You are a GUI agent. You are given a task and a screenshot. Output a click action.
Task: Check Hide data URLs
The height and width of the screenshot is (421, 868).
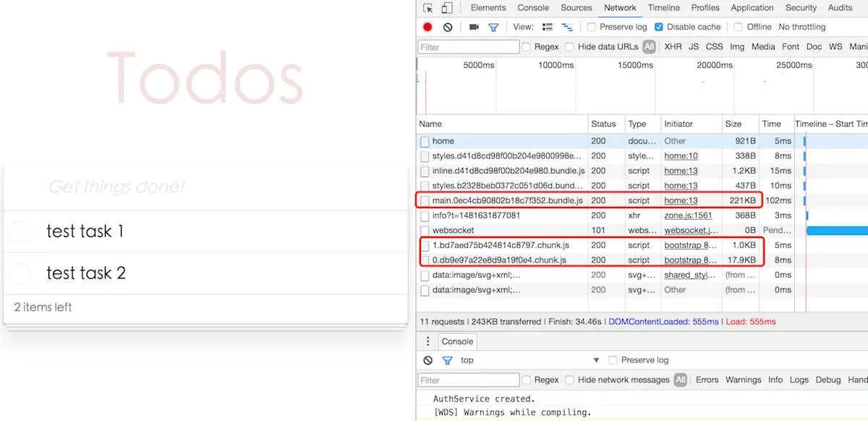click(x=570, y=46)
